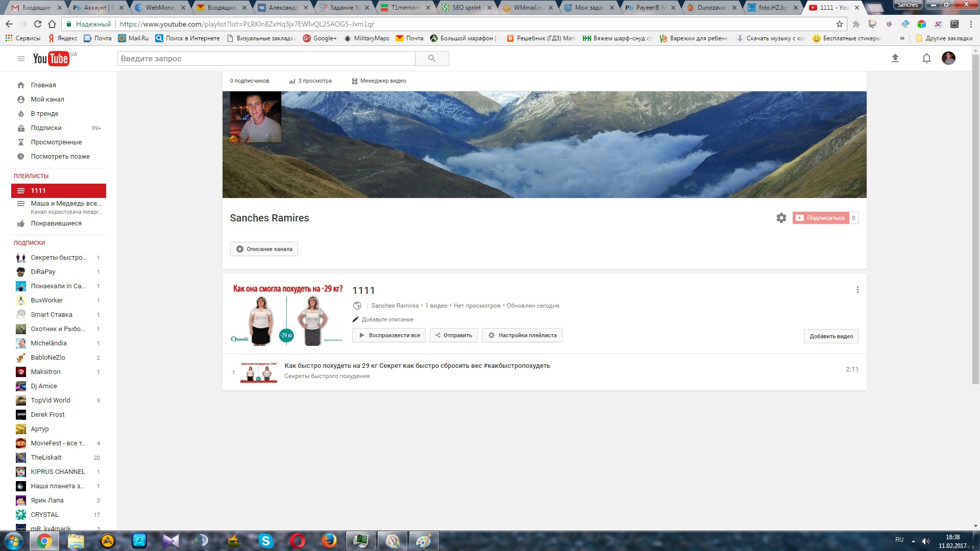Open Chrome three-dot menu
This screenshot has width=980, height=551.
pyautogui.click(x=971, y=24)
